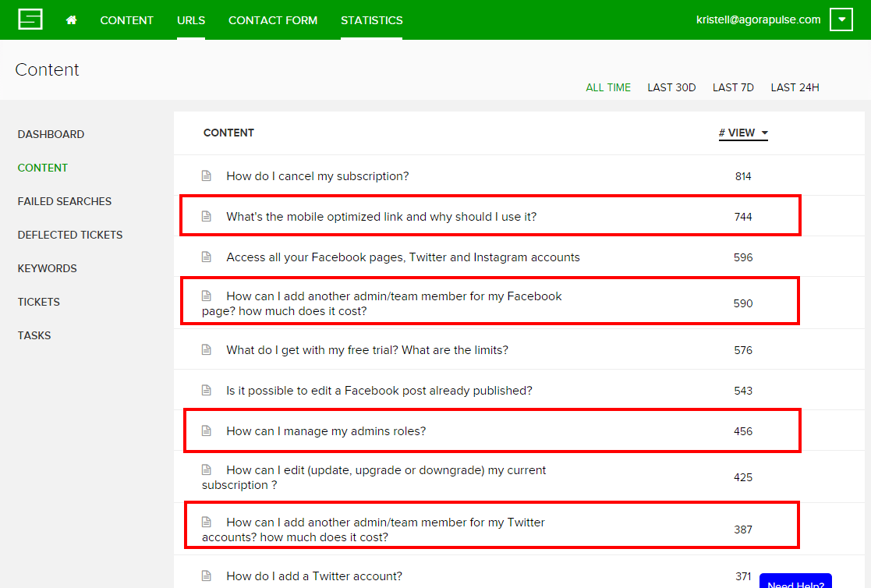Click document icon for edit current subscription article
The width and height of the screenshot is (871, 588).
207,469
